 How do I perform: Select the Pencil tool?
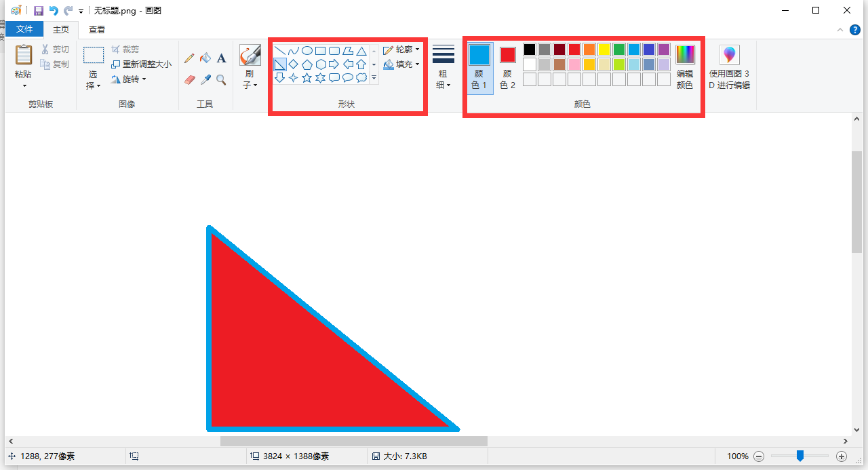pyautogui.click(x=189, y=59)
